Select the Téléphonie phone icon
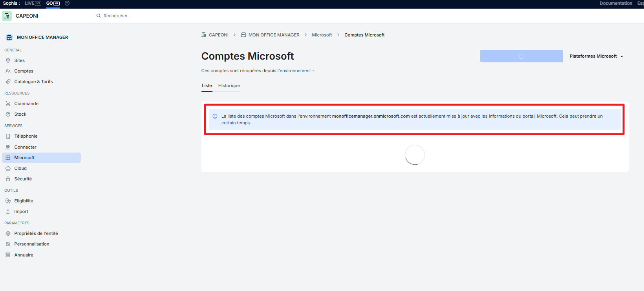Screen dimensions: 644x291 (8, 136)
